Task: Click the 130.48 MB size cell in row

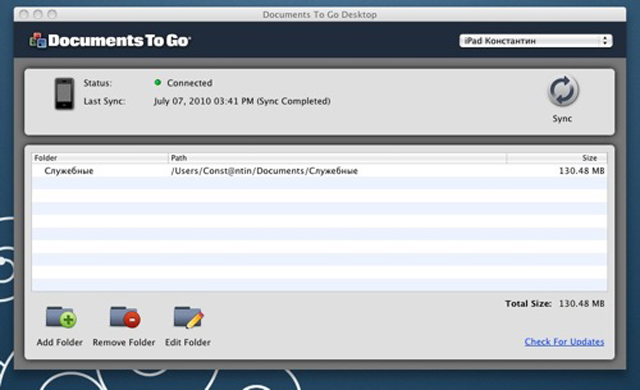Action: pyautogui.click(x=582, y=171)
